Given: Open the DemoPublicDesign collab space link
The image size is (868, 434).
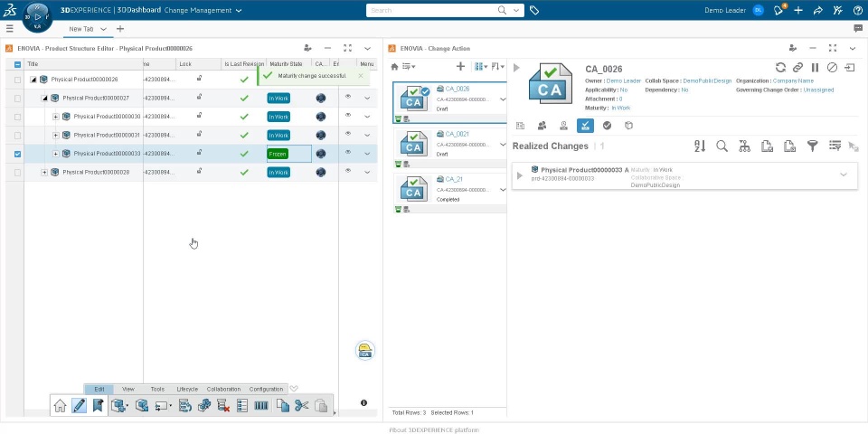Looking at the screenshot, I should pos(707,80).
